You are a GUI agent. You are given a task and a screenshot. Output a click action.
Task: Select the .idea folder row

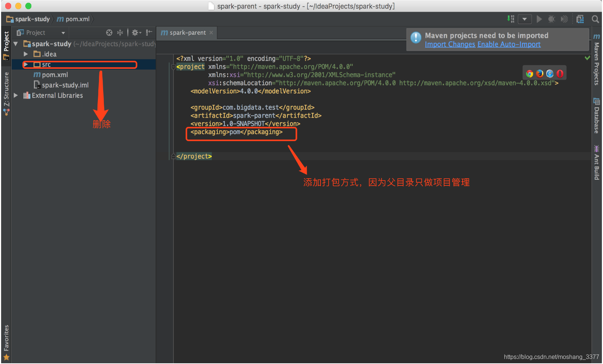[84, 54]
